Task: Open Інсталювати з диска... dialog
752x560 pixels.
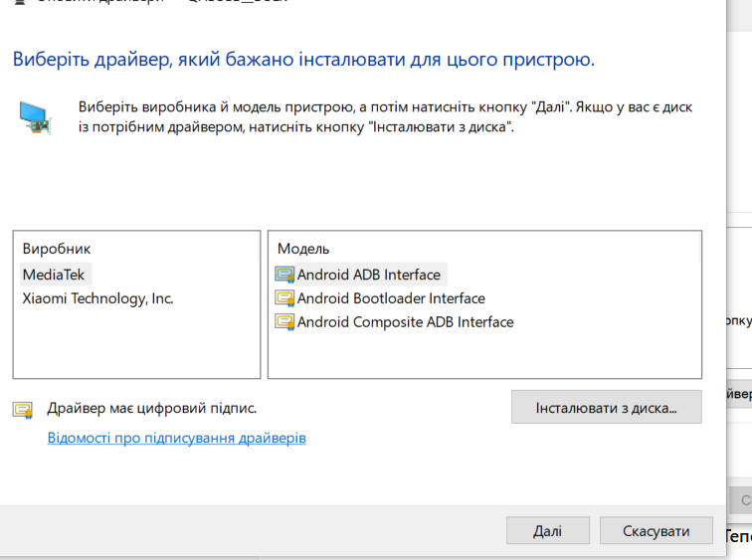Action: [606, 407]
